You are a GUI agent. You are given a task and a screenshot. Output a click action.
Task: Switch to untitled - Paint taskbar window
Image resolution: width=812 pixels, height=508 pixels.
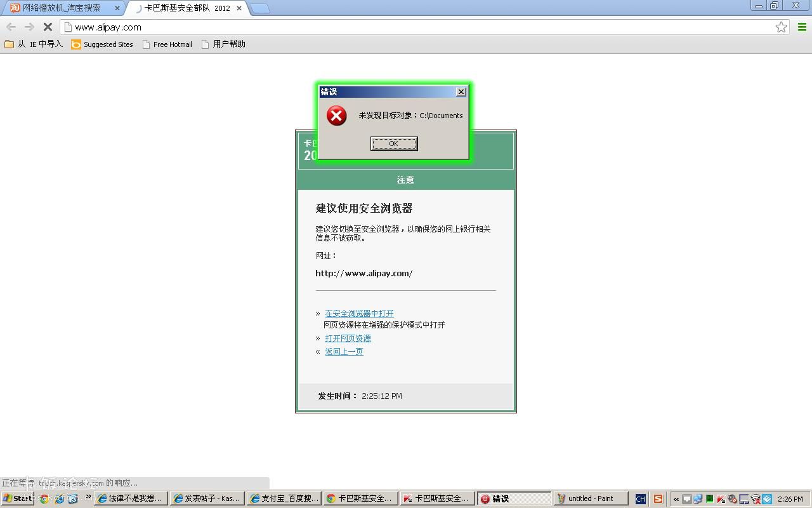[591, 498]
